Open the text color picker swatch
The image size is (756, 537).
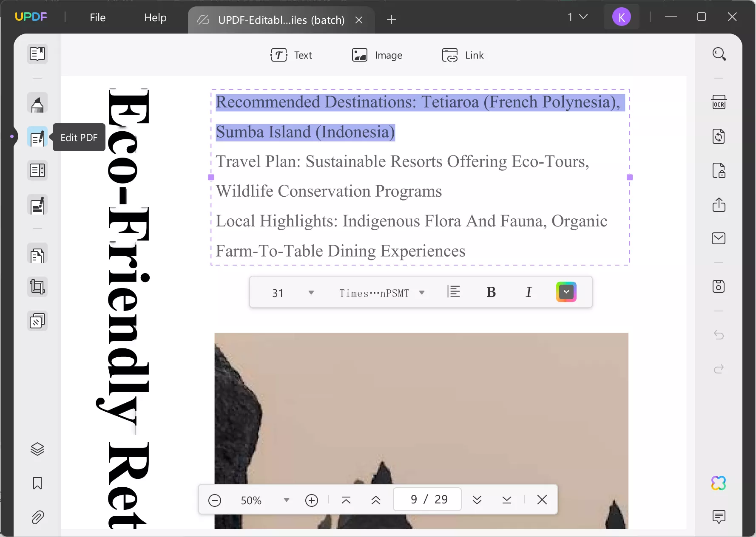coord(566,292)
